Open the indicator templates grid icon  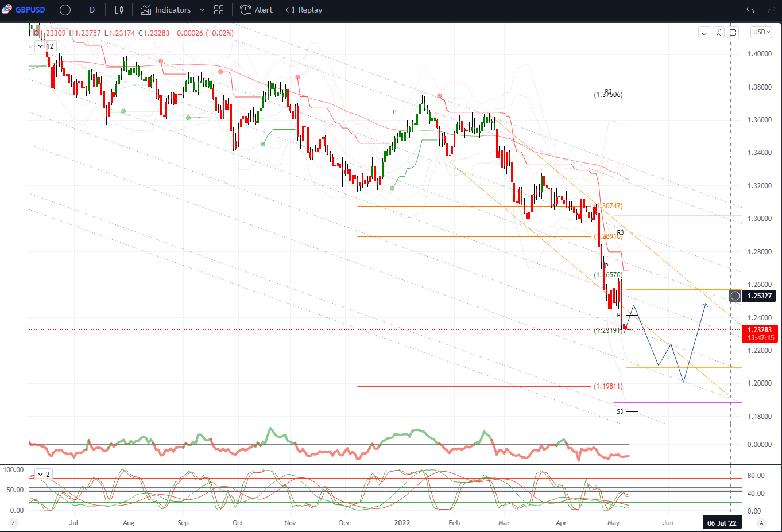(x=219, y=10)
